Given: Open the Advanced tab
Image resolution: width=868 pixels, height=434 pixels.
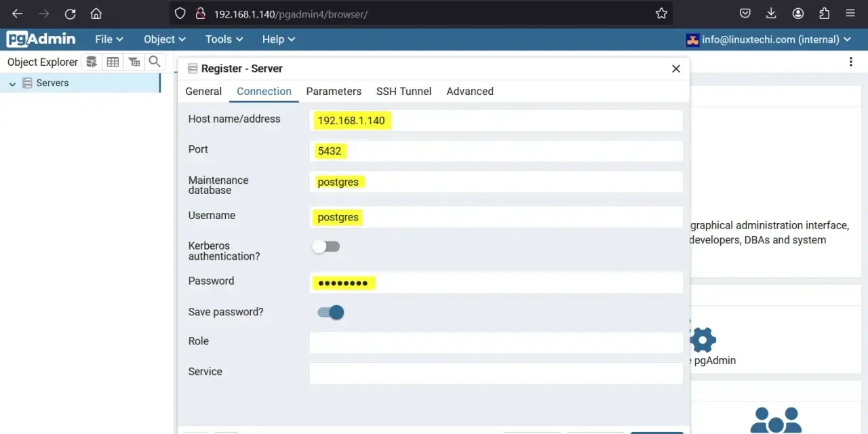Looking at the screenshot, I should tap(470, 92).
